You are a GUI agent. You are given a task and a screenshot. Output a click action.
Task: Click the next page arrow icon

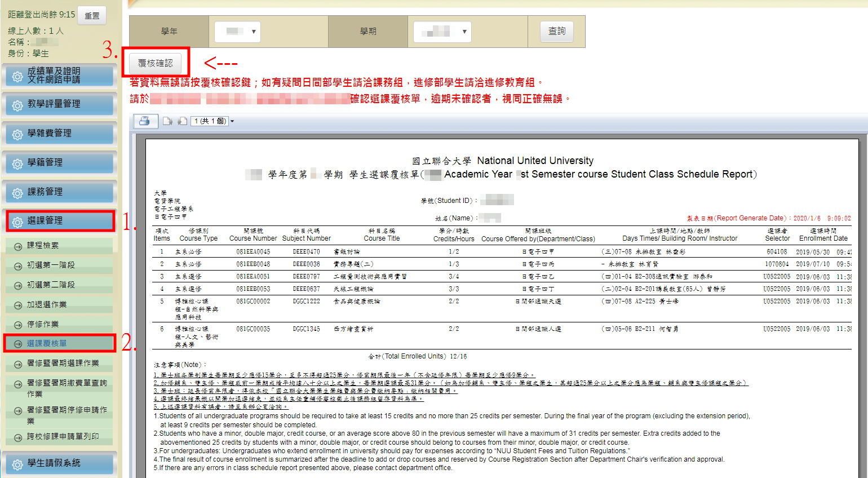pyautogui.click(x=182, y=121)
